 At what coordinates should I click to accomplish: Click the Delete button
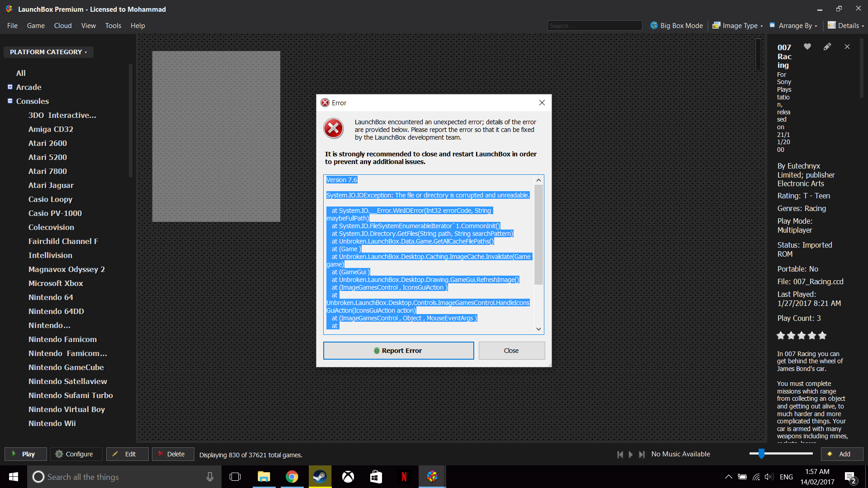tap(173, 454)
